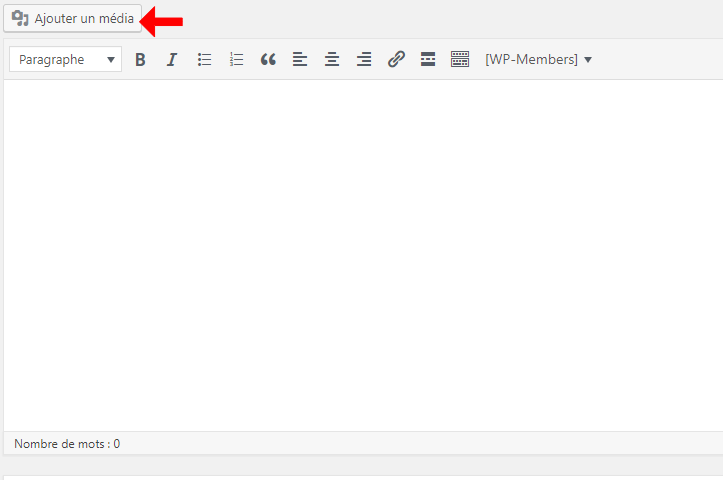Align text to the left

tap(300, 60)
